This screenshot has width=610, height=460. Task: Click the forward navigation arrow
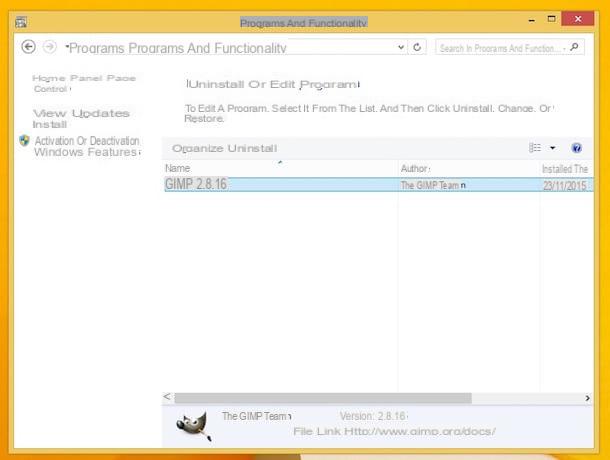(49, 47)
